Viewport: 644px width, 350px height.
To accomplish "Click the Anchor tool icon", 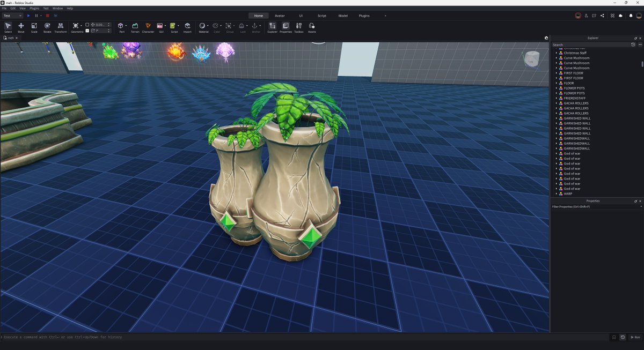I will (x=255, y=26).
